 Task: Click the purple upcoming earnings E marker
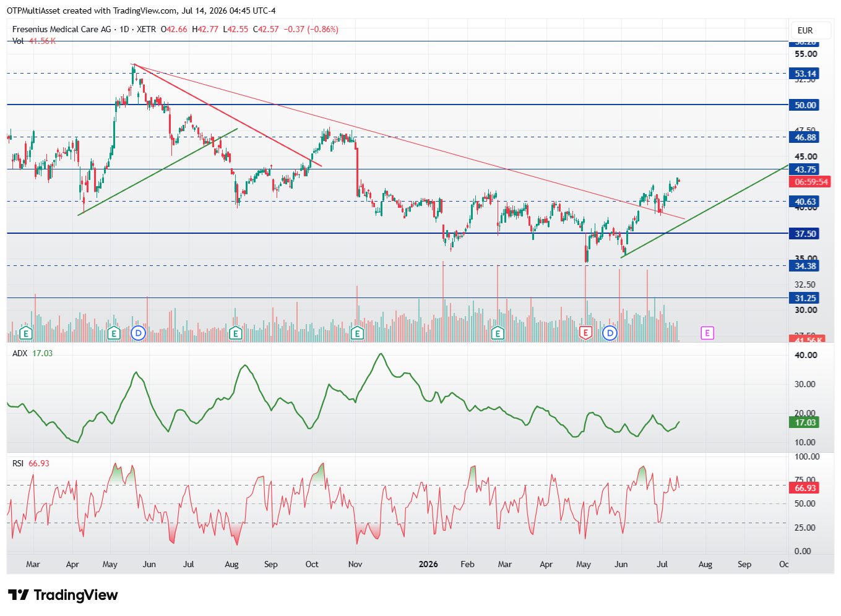pyautogui.click(x=707, y=333)
